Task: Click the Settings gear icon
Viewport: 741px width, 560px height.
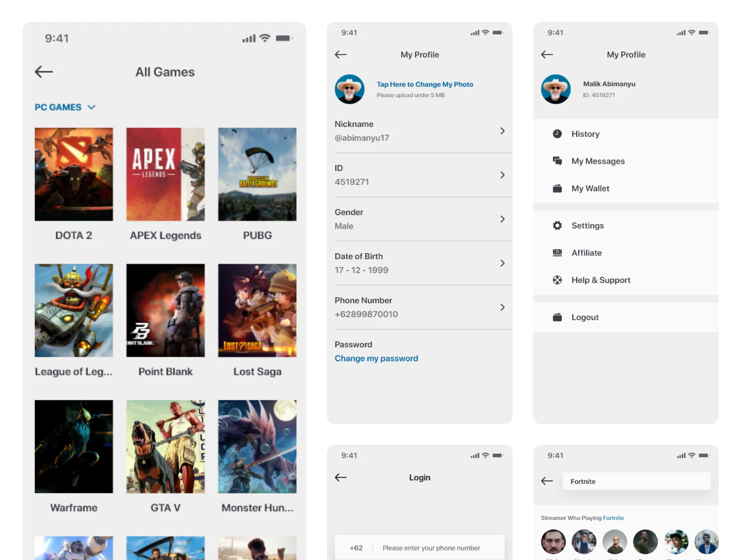Action: tap(557, 226)
